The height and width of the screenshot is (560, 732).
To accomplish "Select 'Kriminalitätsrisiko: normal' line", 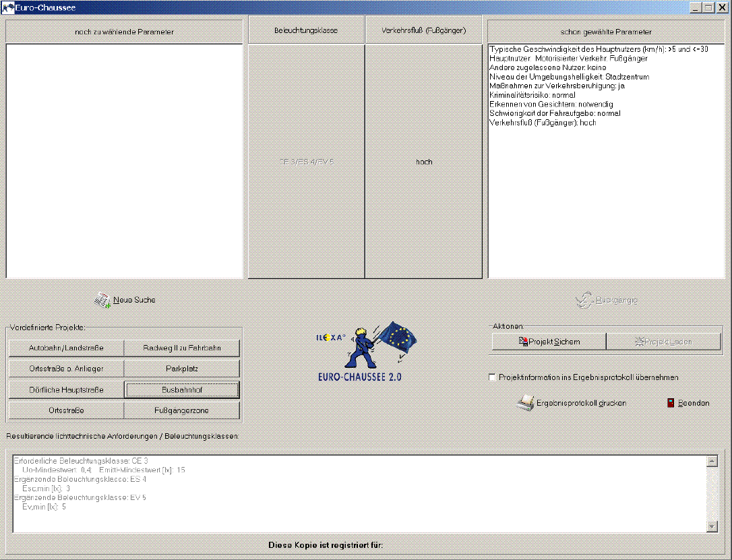I will (532, 95).
